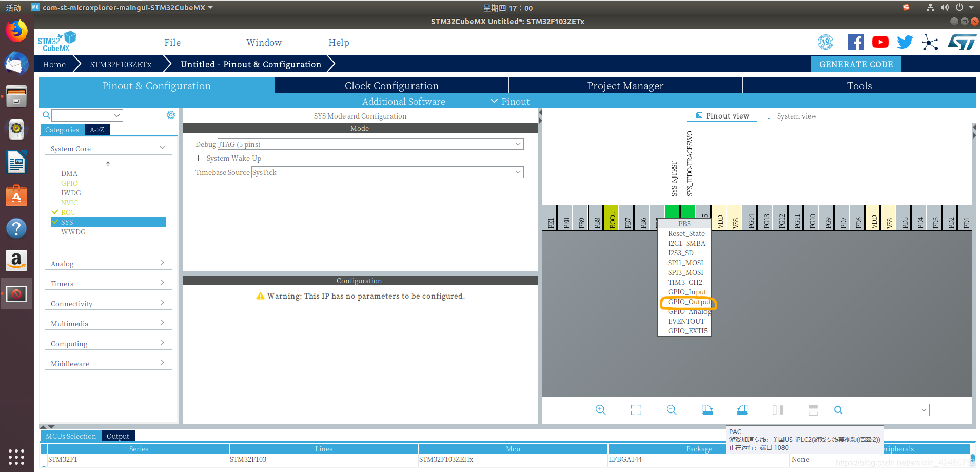980x472 pixels.
Task: Click pin PB7 on the chip
Action: 626,218
